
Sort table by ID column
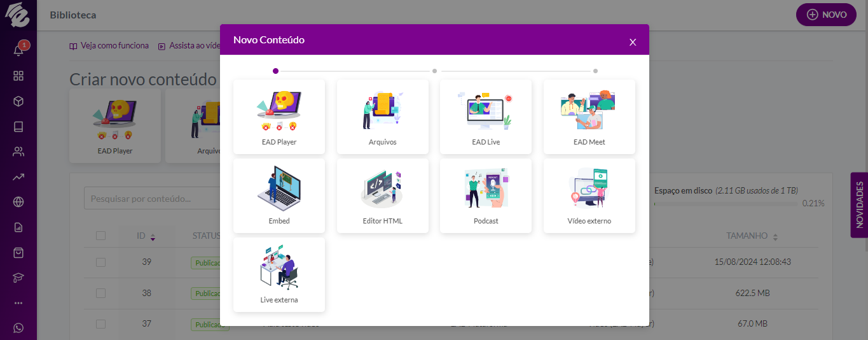pos(146,236)
